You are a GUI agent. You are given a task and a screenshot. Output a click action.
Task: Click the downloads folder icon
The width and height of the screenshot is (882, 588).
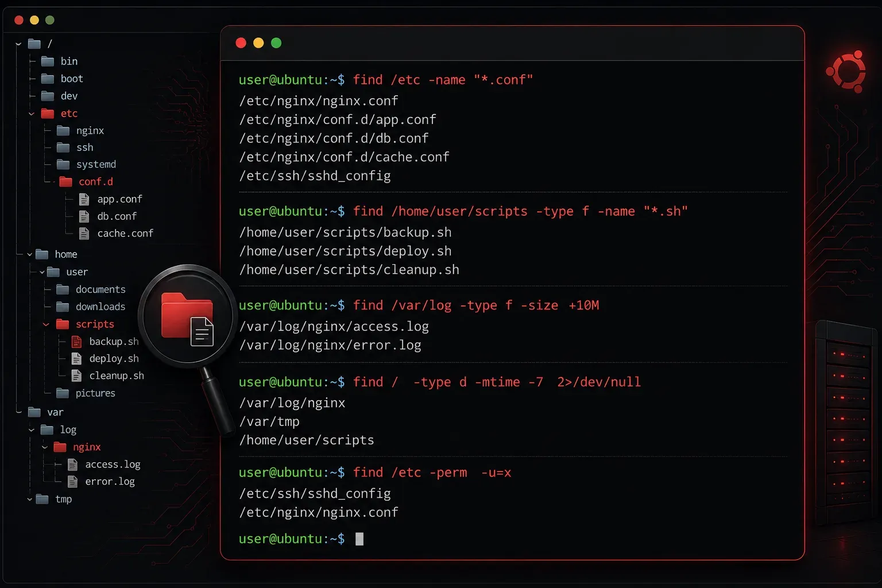pos(63,307)
